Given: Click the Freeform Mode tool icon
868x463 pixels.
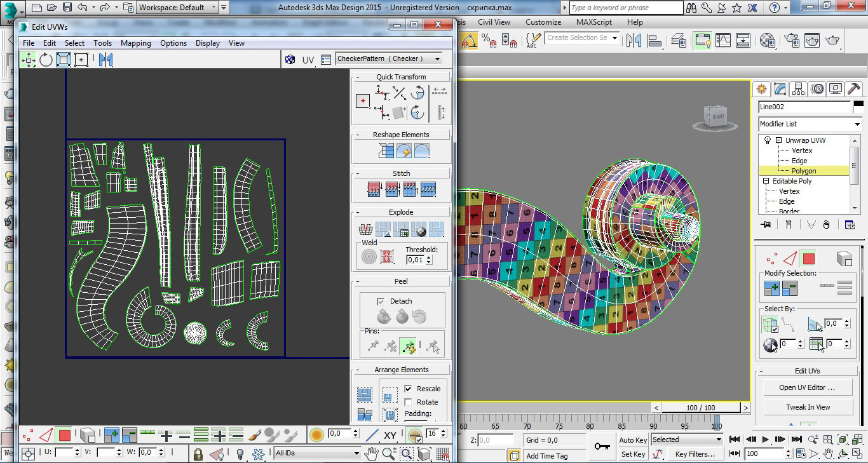Looking at the screenshot, I should pyautogui.click(x=81, y=60).
